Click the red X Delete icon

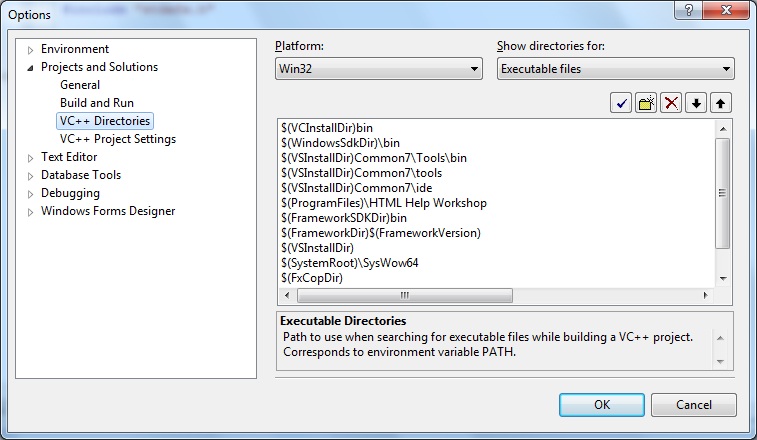(672, 103)
